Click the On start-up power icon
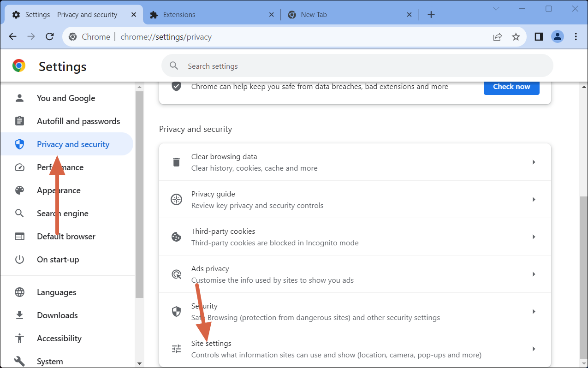 pyautogui.click(x=19, y=259)
